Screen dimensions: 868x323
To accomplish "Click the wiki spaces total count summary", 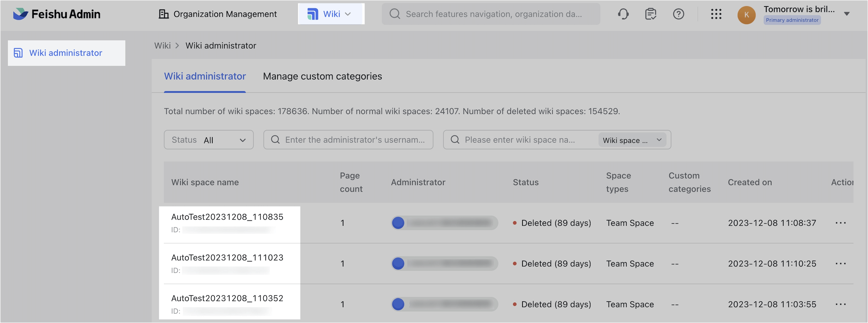I will pos(391,111).
